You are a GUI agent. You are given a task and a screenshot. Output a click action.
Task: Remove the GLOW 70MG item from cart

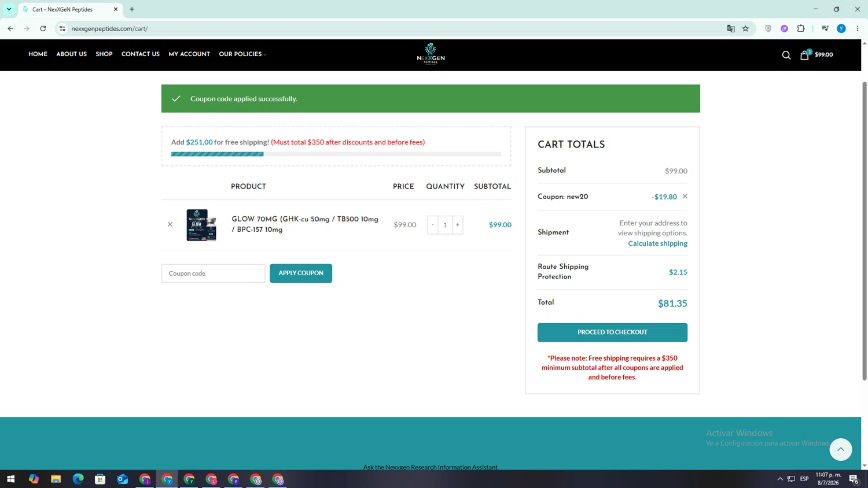pos(170,224)
